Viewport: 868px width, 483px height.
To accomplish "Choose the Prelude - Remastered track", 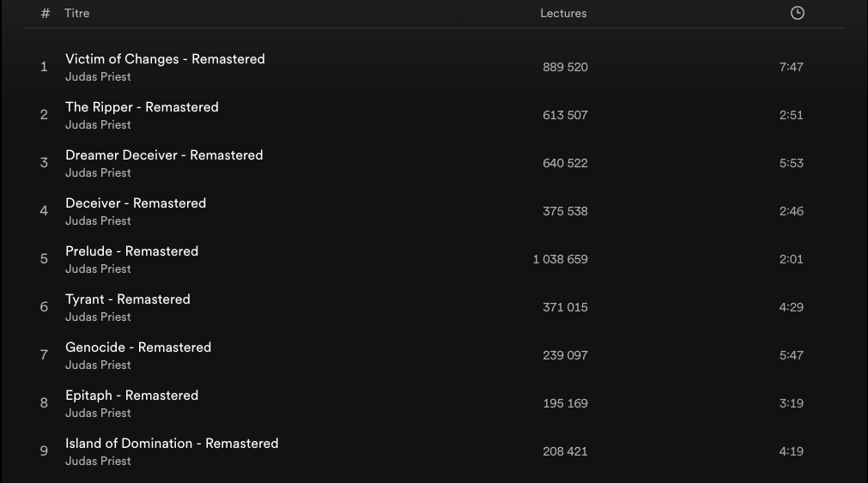I will (131, 251).
